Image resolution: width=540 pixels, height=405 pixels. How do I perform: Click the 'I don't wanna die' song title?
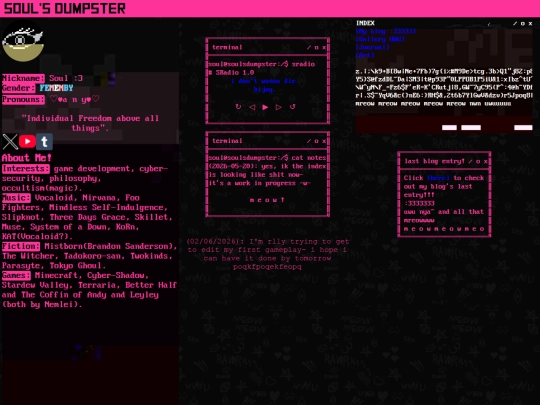[x=264, y=81]
